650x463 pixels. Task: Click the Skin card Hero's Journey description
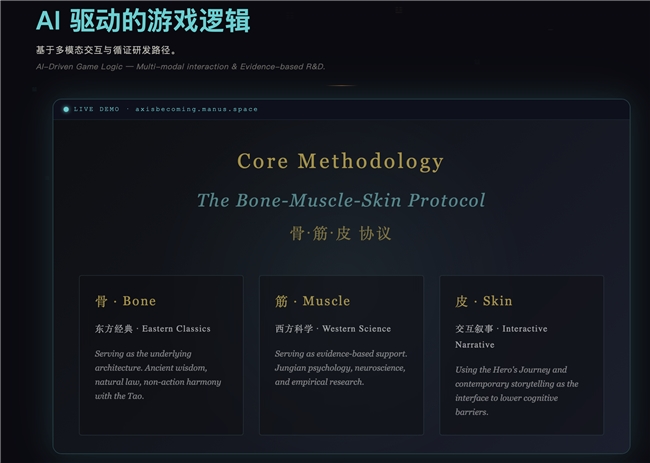click(517, 390)
